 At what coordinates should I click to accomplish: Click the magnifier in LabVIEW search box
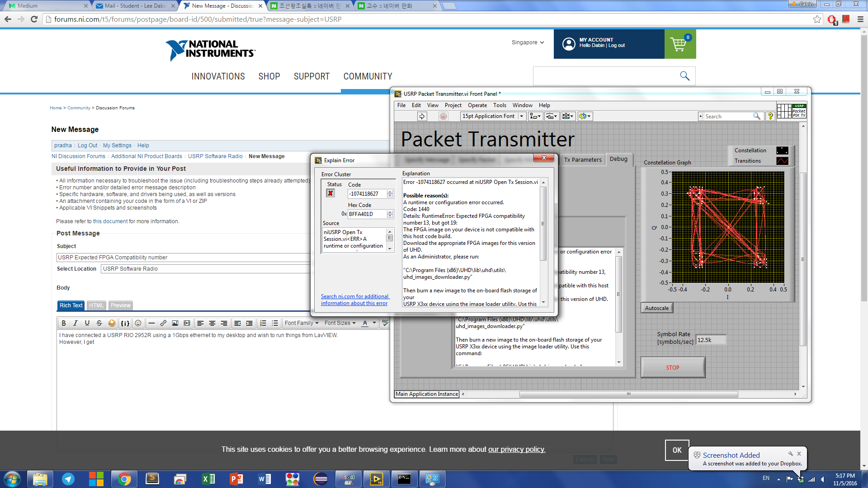click(x=756, y=116)
